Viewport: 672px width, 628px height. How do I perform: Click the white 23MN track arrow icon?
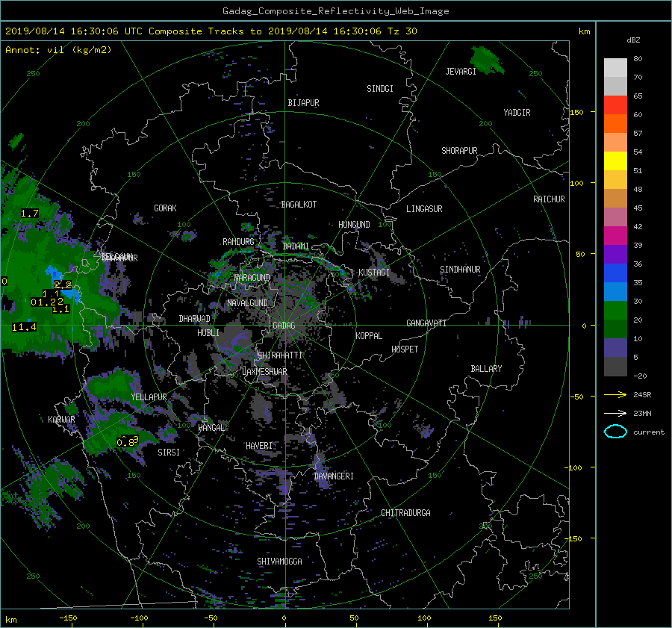pos(615,413)
